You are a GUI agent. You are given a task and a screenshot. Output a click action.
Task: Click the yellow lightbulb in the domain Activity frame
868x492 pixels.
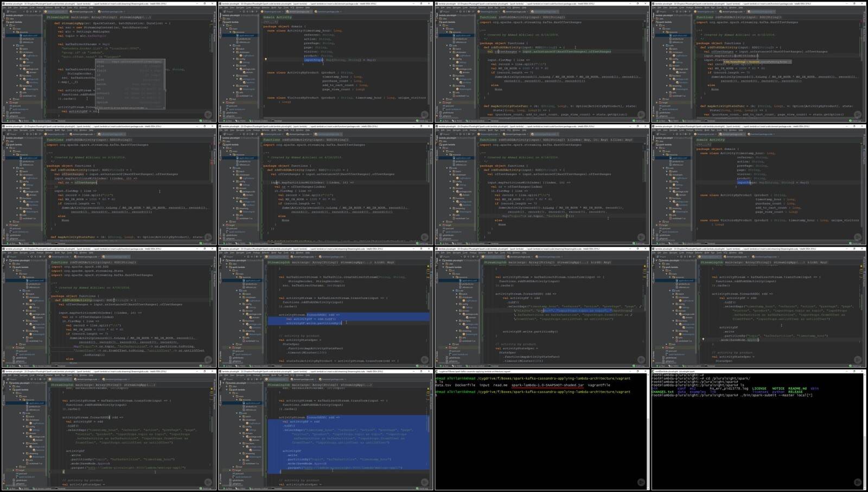266,59
